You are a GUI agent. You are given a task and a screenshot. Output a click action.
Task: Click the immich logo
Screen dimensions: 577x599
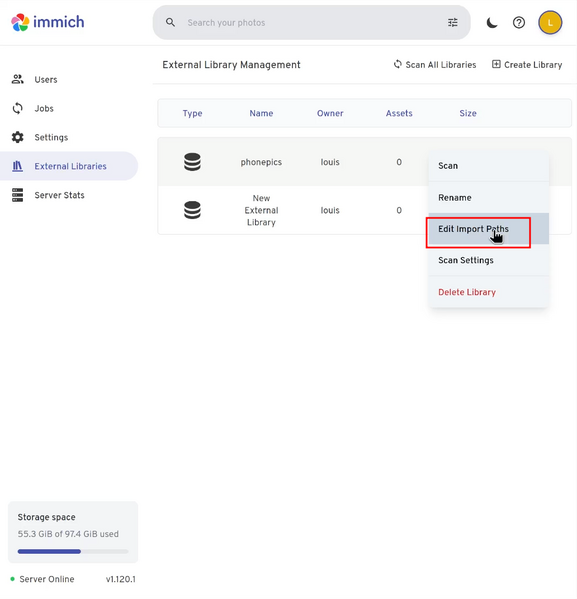(x=47, y=22)
